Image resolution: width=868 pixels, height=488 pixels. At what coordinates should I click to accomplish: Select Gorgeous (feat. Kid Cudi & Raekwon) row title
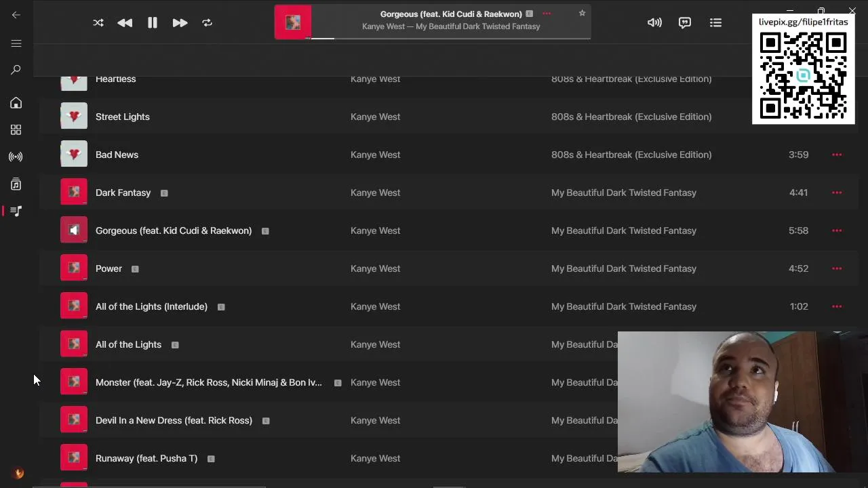174,230
